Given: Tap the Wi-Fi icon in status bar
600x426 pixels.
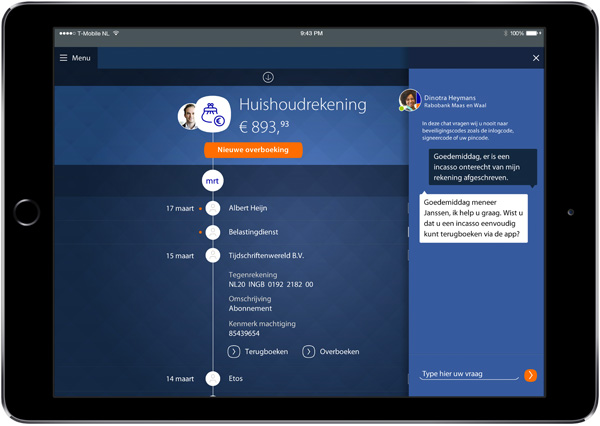Looking at the screenshot, I should point(117,33).
